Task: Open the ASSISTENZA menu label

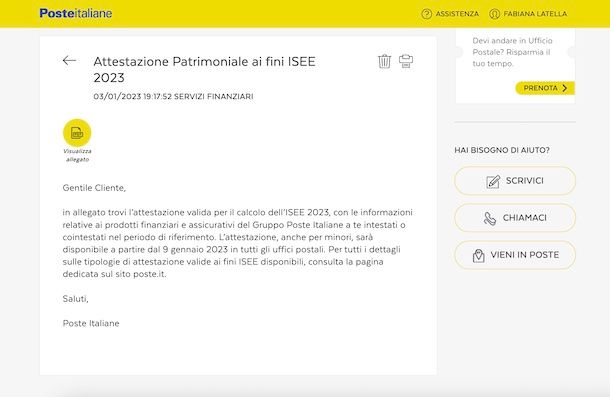Action: 457,14
